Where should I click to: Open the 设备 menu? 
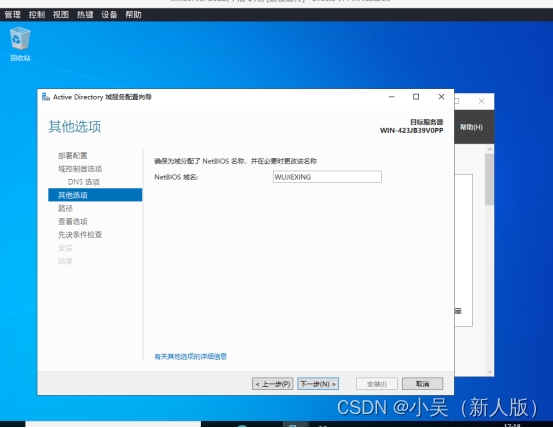click(109, 14)
